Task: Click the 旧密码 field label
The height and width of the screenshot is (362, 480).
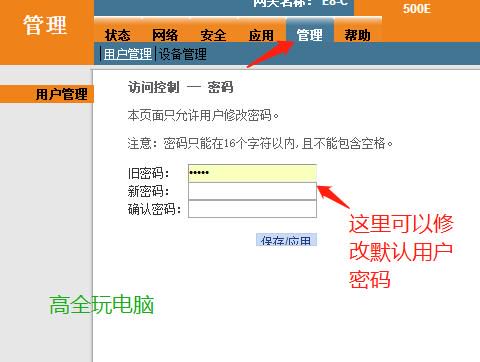Action: (149, 173)
